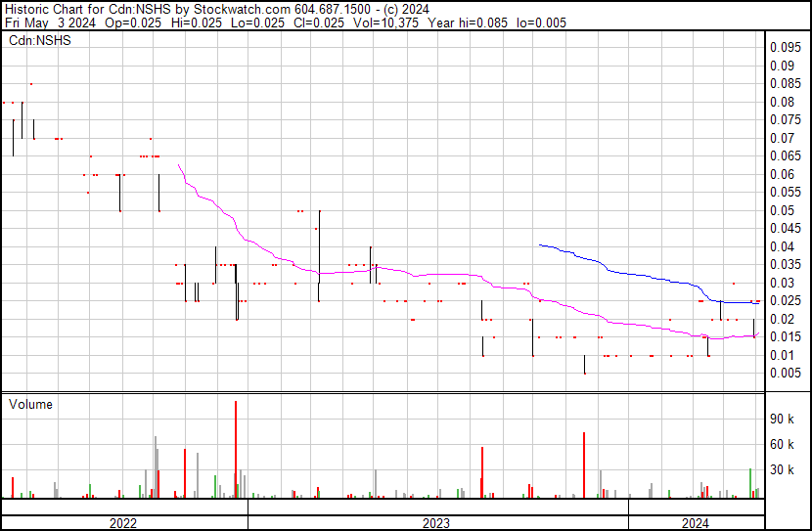This screenshot has height=531, width=812.
Task: Click the Fri May 3 2024 date
Action: point(50,22)
